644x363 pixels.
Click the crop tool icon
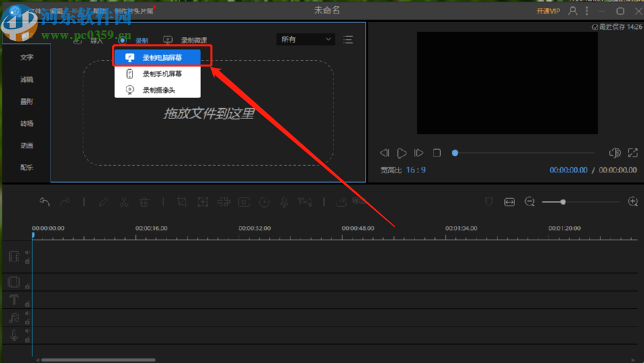(x=182, y=202)
